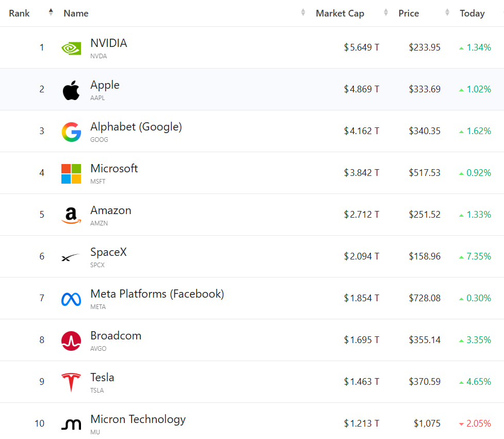Click the Market Cap column header
Image resolution: width=504 pixels, height=439 pixels.
(340, 13)
